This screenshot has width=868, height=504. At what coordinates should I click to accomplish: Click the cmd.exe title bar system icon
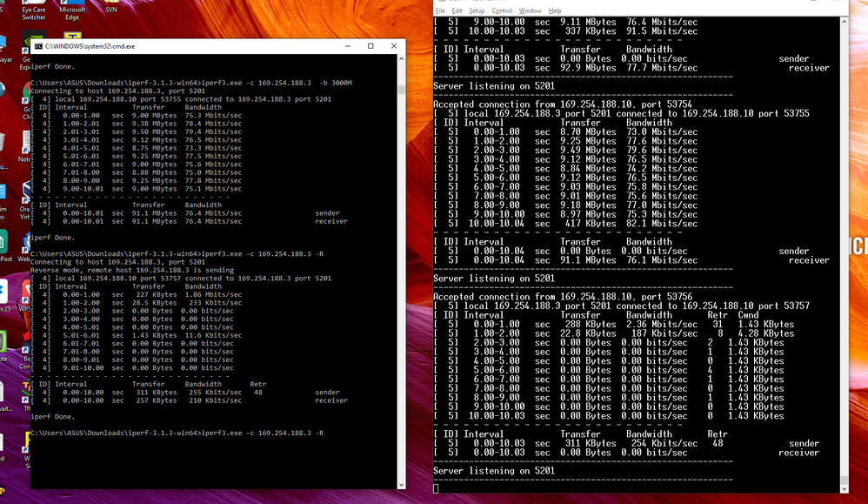tap(38, 46)
